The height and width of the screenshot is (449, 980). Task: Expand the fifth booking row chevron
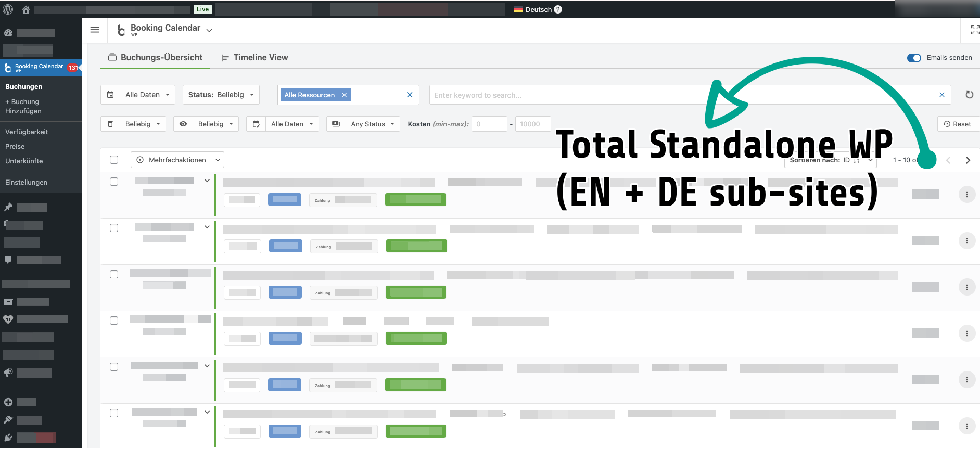coord(207,366)
